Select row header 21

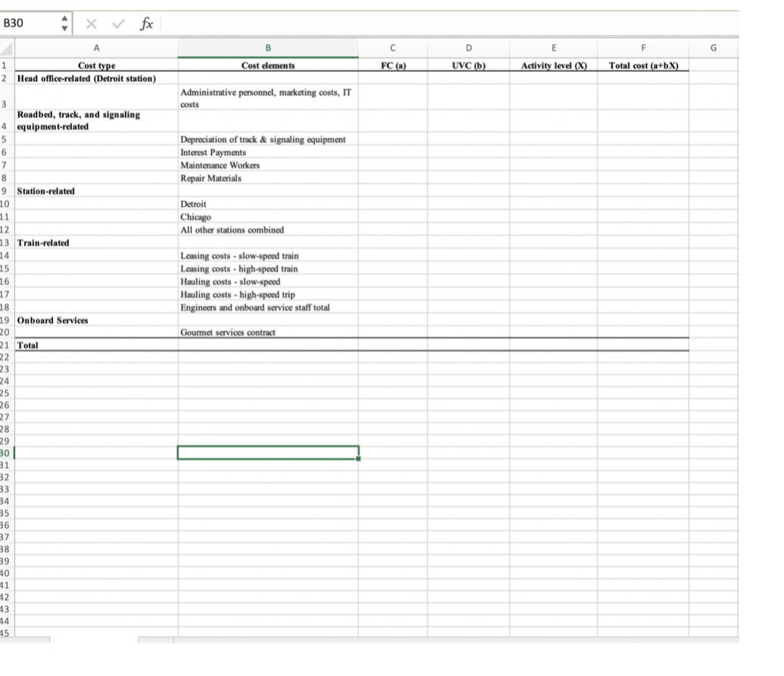click(8, 345)
